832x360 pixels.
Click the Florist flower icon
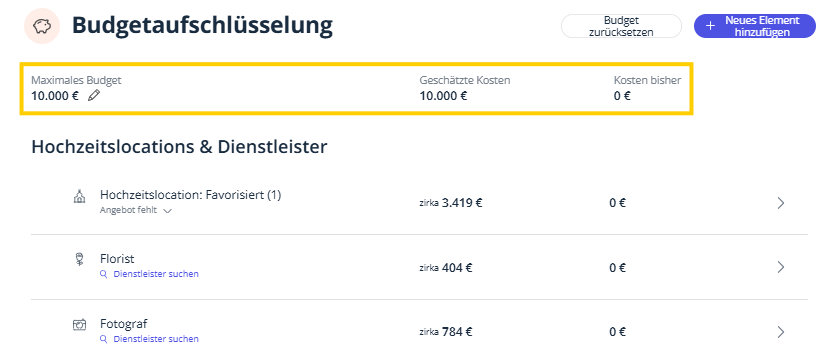pos(79,259)
